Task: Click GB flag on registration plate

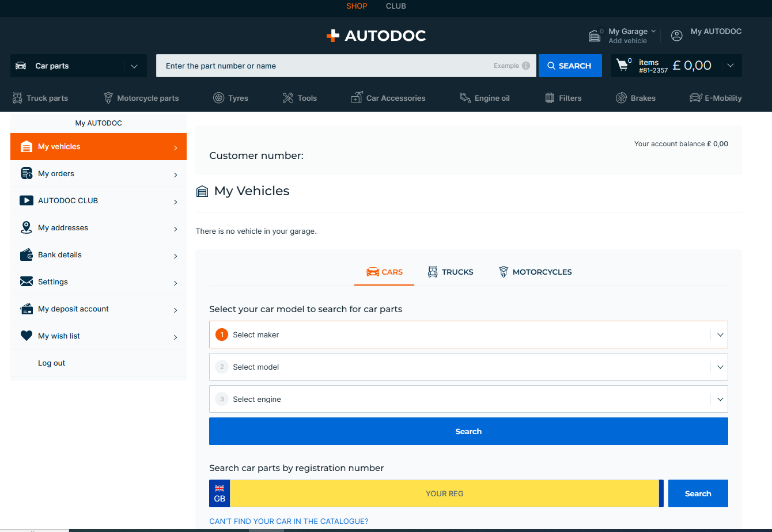Action: pos(220,488)
